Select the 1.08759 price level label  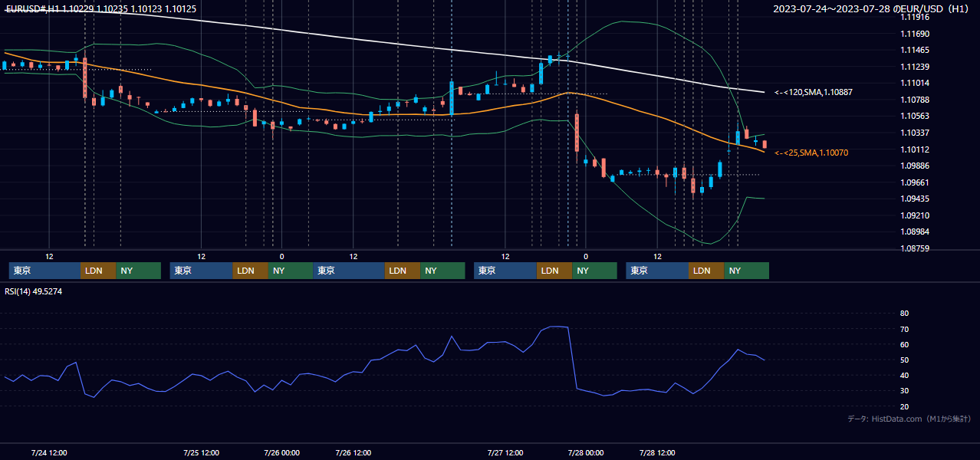(914, 248)
